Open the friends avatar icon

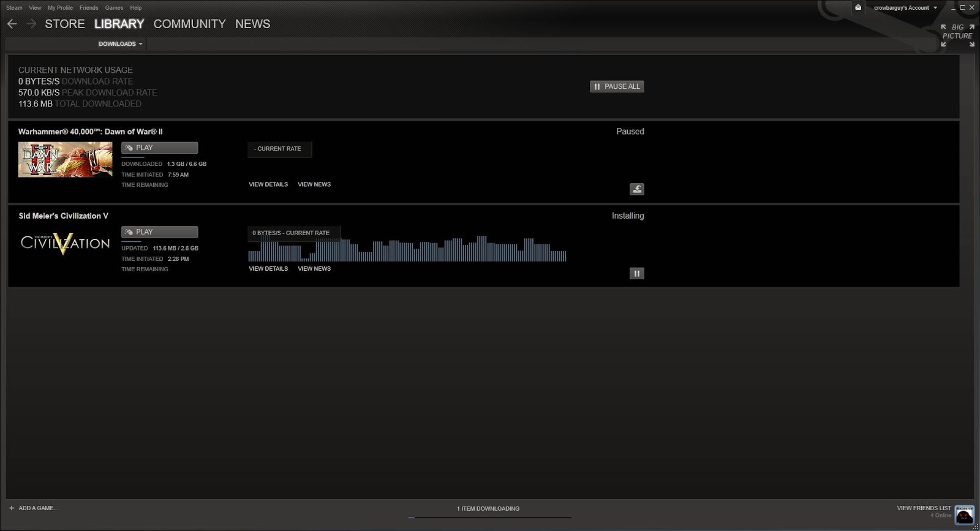coord(965,515)
